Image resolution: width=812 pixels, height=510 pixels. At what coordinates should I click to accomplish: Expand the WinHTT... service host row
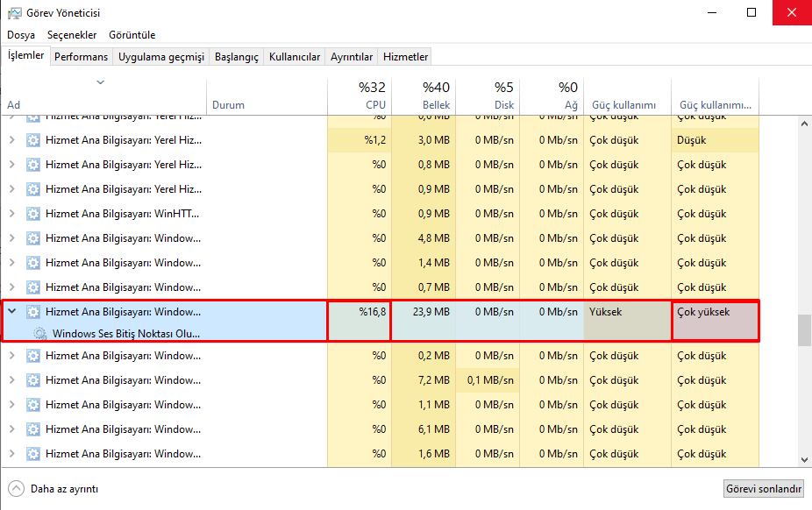pyautogui.click(x=12, y=214)
